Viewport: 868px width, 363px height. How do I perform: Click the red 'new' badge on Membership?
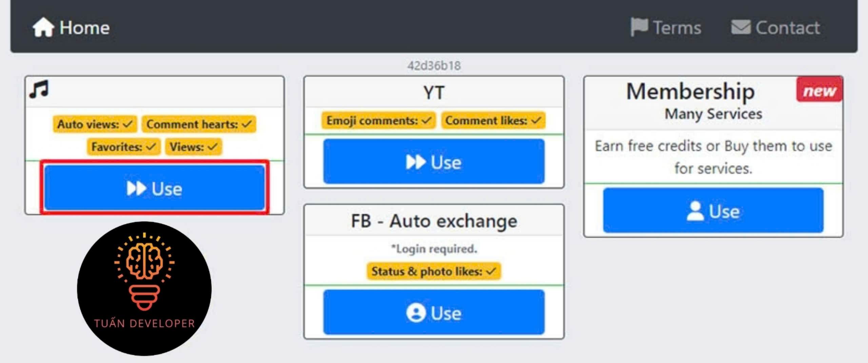click(x=819, y=91)
